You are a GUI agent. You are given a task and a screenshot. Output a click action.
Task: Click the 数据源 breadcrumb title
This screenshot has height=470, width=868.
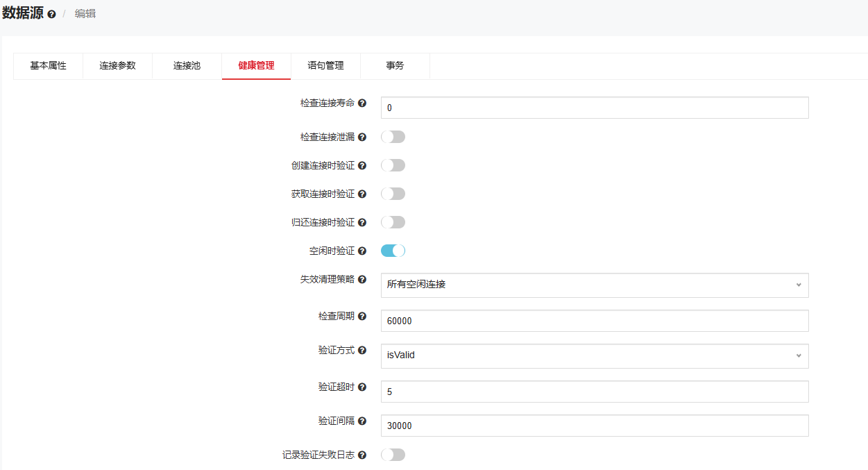point(23,13)
